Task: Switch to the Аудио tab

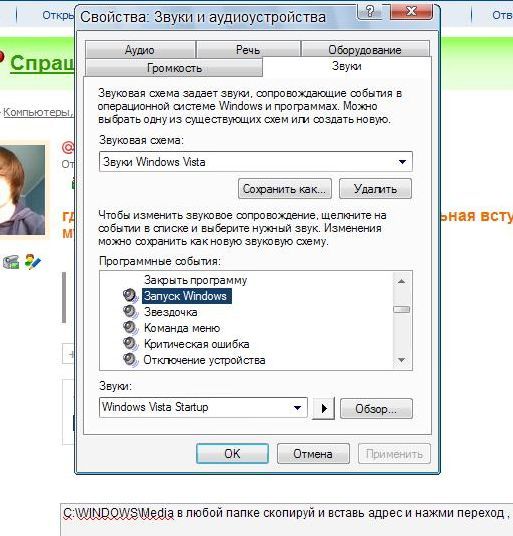Action: [x=140, y=50]
